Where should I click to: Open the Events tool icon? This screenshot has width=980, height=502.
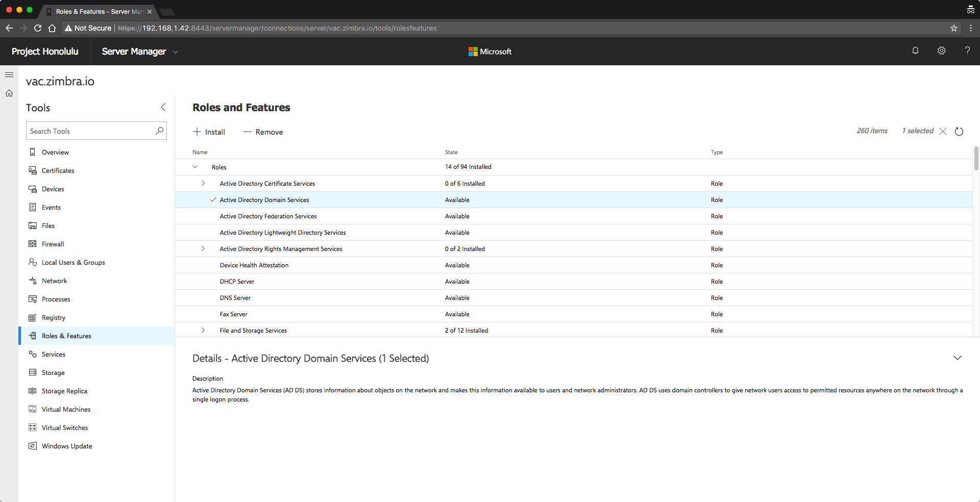(33, 207)
